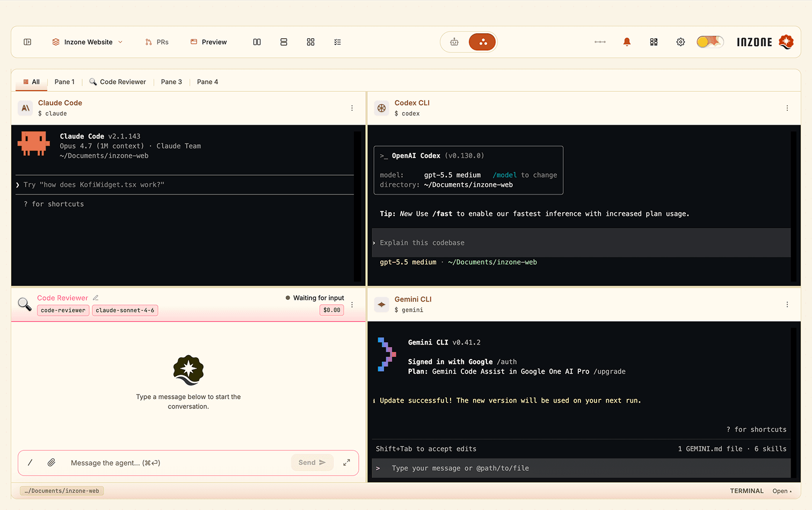Open the TERMINAL panel with Open toggle

[782, 491]
